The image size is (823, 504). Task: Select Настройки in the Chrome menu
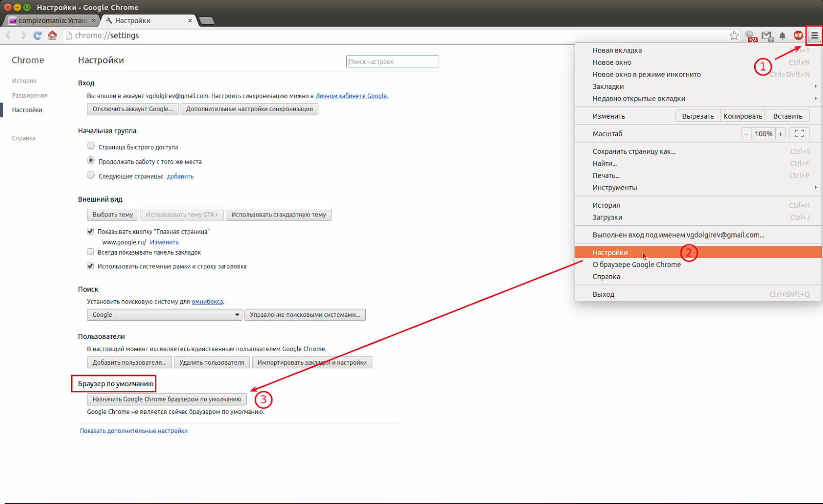(698, 253)
